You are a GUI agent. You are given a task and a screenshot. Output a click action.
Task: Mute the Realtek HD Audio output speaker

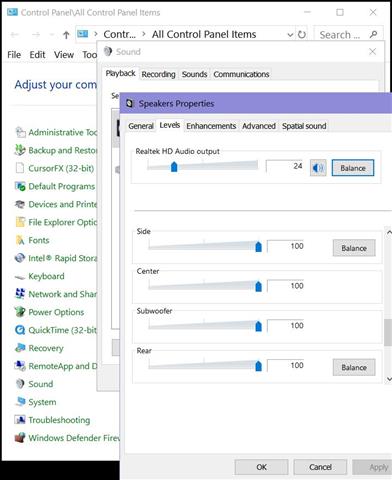318,168
